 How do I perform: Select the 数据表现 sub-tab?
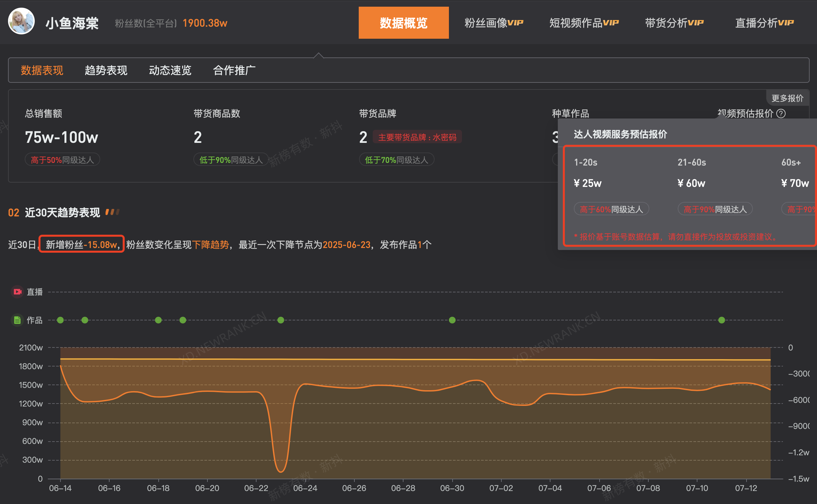pyautogui.click(x=42, y=70)
